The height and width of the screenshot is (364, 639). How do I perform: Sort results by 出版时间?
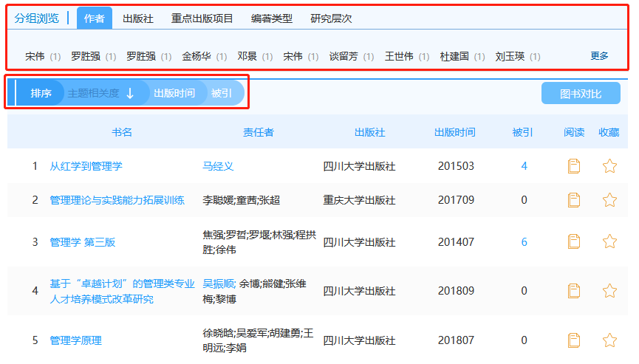174,93
